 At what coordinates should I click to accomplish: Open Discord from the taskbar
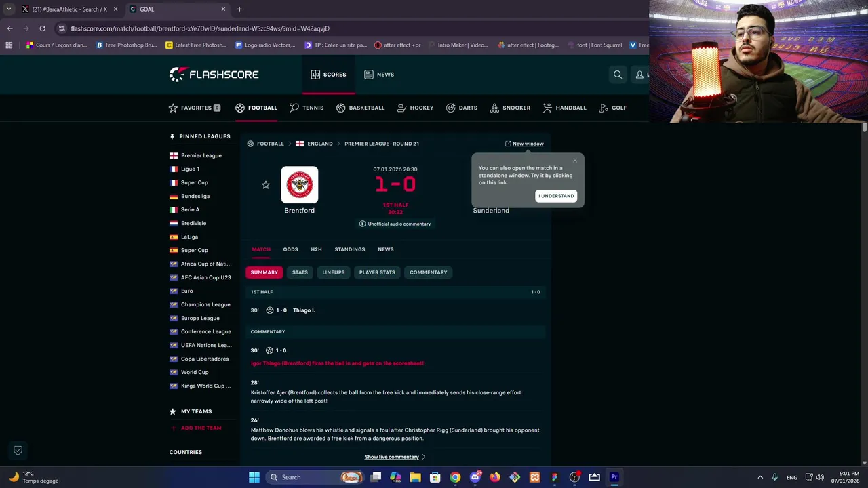click(475, 477)
